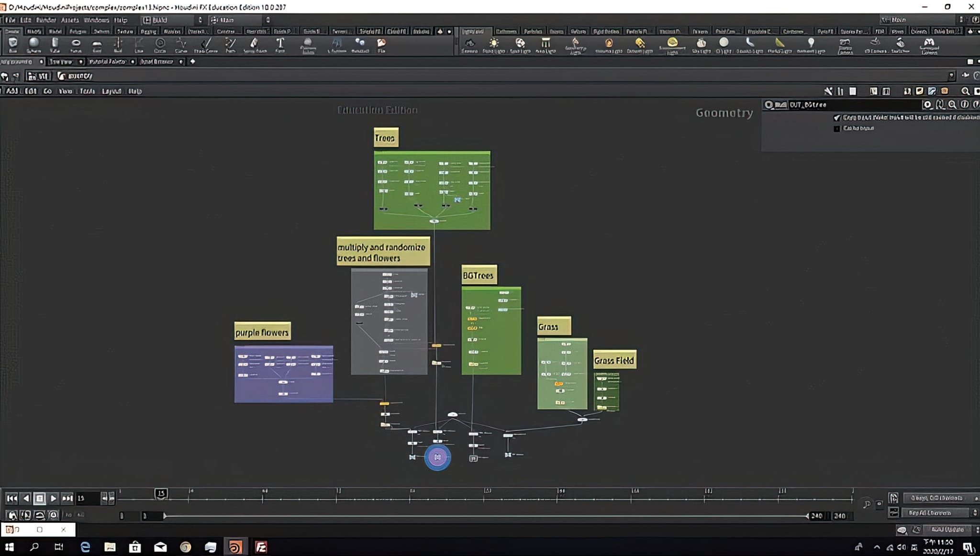Open the Windows menu in menu bar
The image size is (980, 556).
[96, 20]
